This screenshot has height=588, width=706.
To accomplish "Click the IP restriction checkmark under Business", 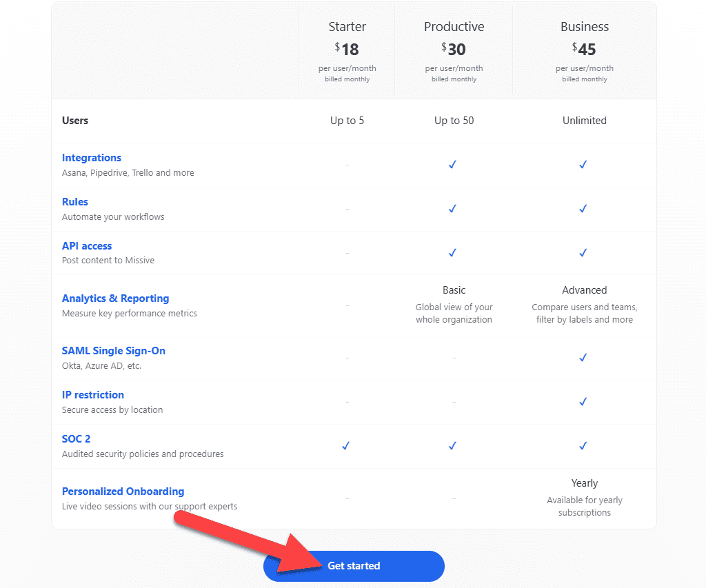I will pyautogui.click(x=583, y=402).
